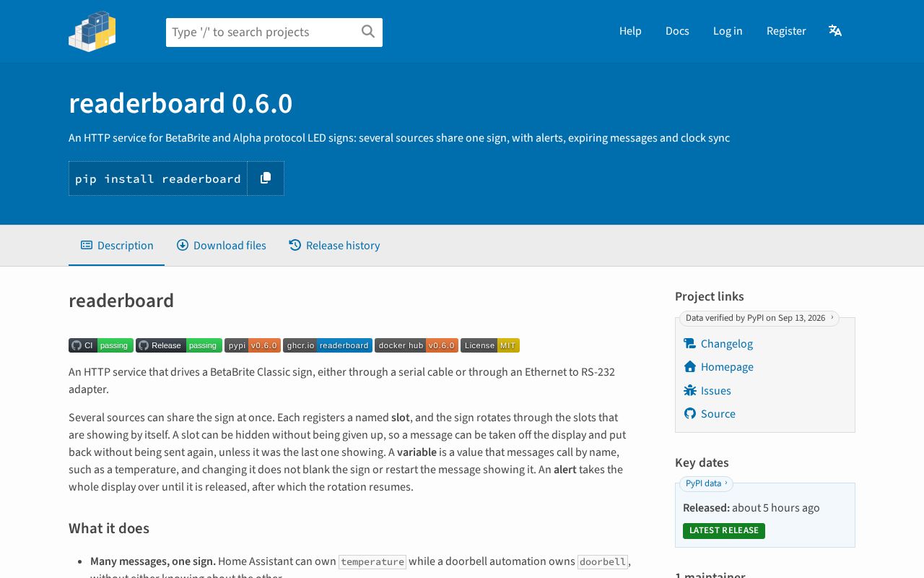The height and width of the screenshot is (578, 924).
Task: Click the Issues bug icon
Action: [x=690, y=391]
